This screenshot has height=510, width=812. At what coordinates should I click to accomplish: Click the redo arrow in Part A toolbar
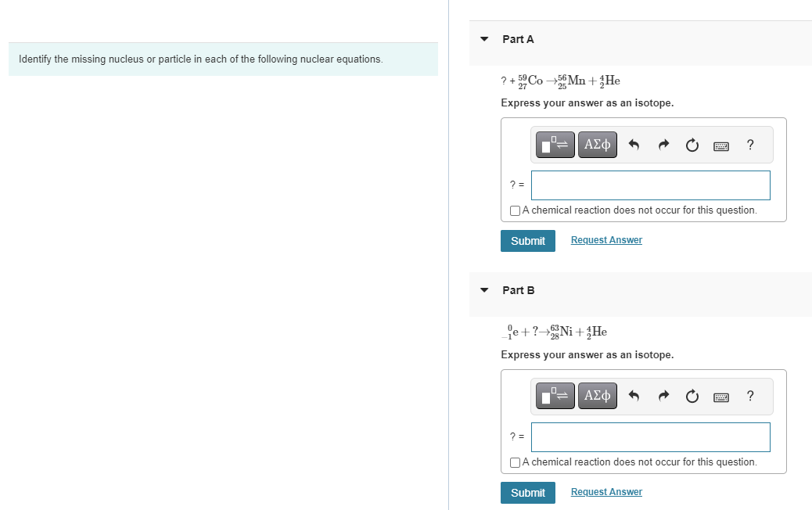(x=663, y=145)
